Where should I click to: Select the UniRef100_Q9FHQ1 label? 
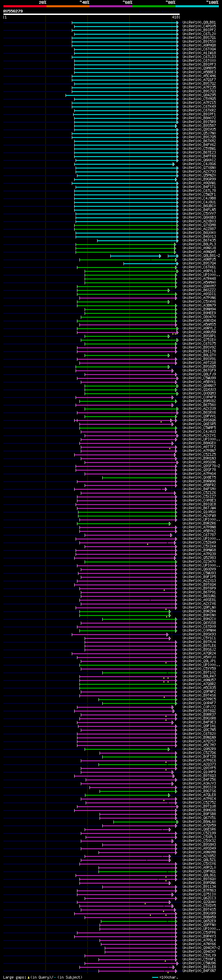coord(199,872)
